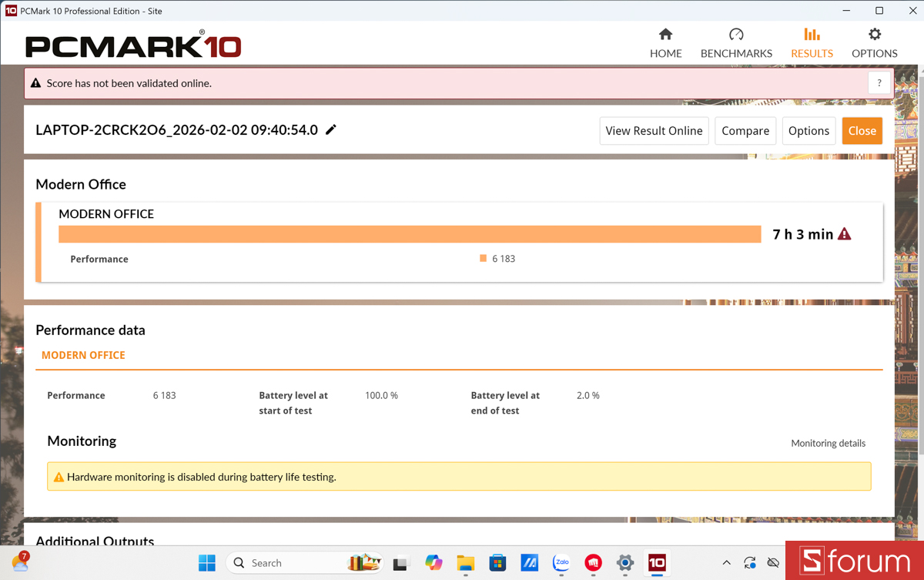
Task: Click the result title LAPTOP-2CRCK2O6 text
Action: pos(176,129)
